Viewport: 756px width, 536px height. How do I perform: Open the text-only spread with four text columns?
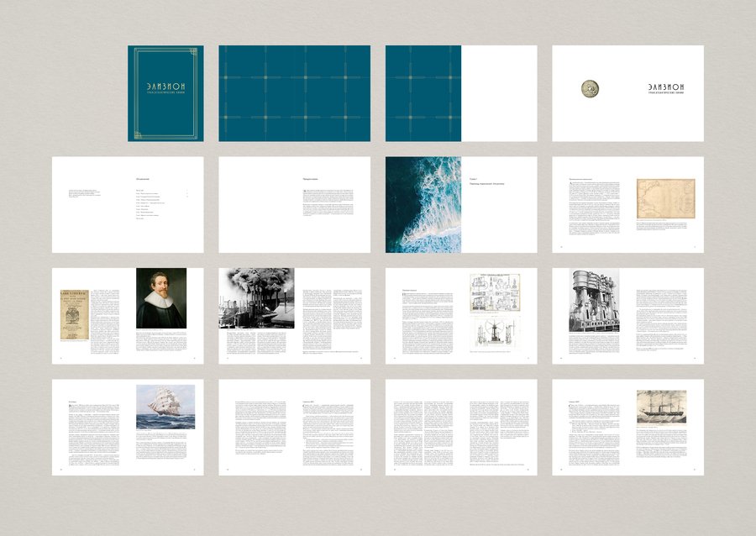pos(461,427)
